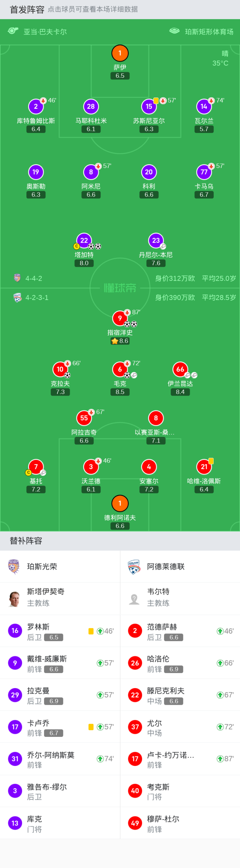Click the referee whistle icon

click(13, 31)
